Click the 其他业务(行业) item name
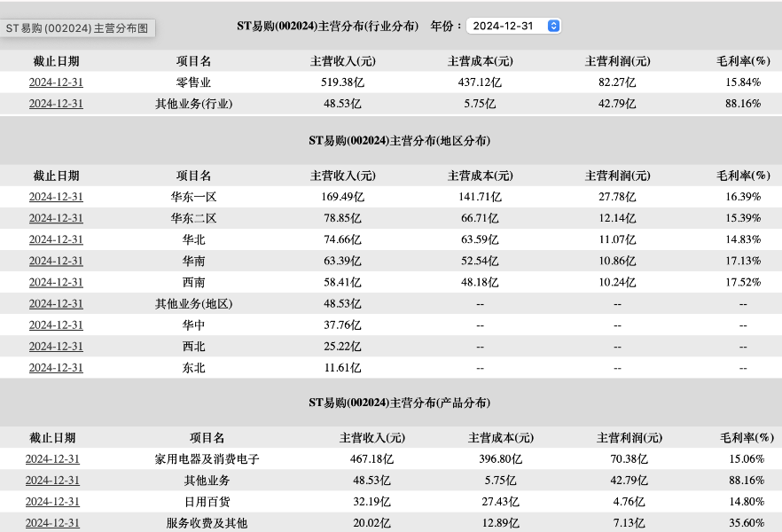 click(x=193, y=104)
